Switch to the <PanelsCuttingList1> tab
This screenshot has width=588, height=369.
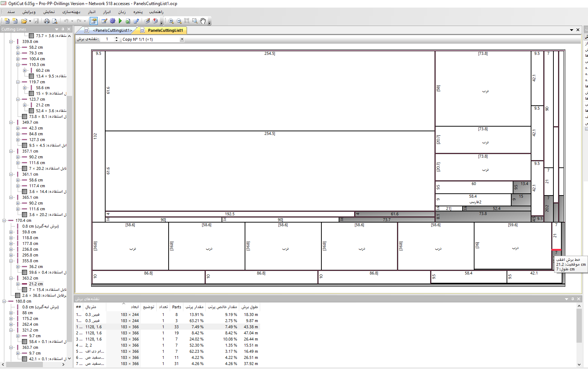click(112, 30)
